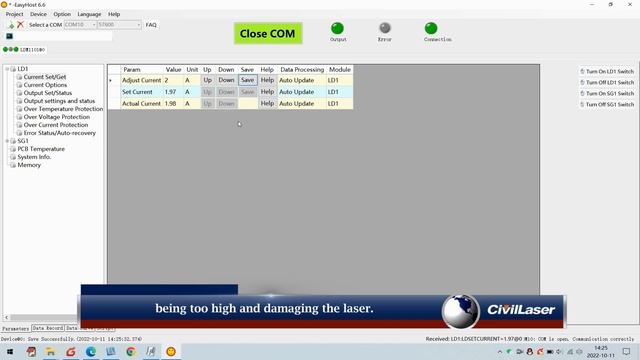Open the Windows Start menu
640x360 pixels.
click(10, 351)
